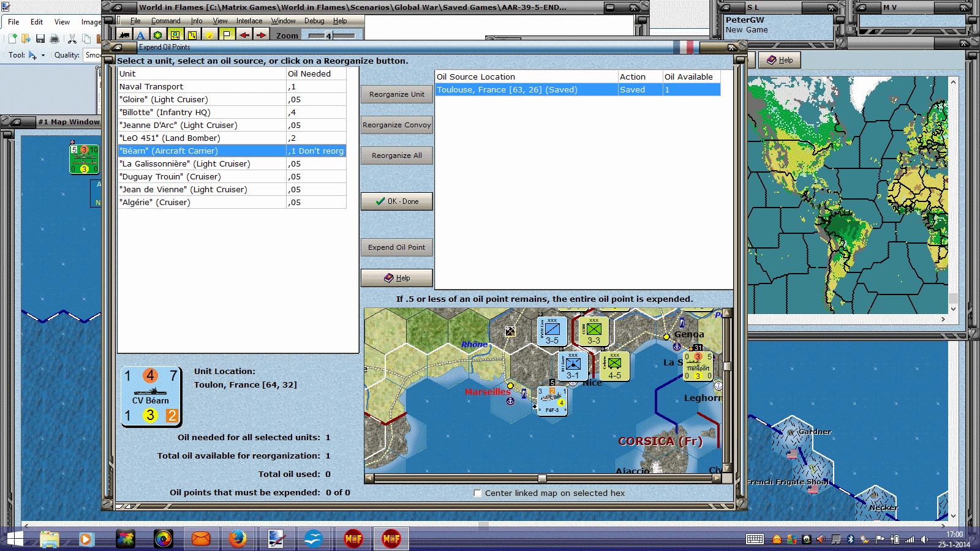Screen dimensions: 980x551
Task: Click the print icon in image editor
Action: click(54, 39)
